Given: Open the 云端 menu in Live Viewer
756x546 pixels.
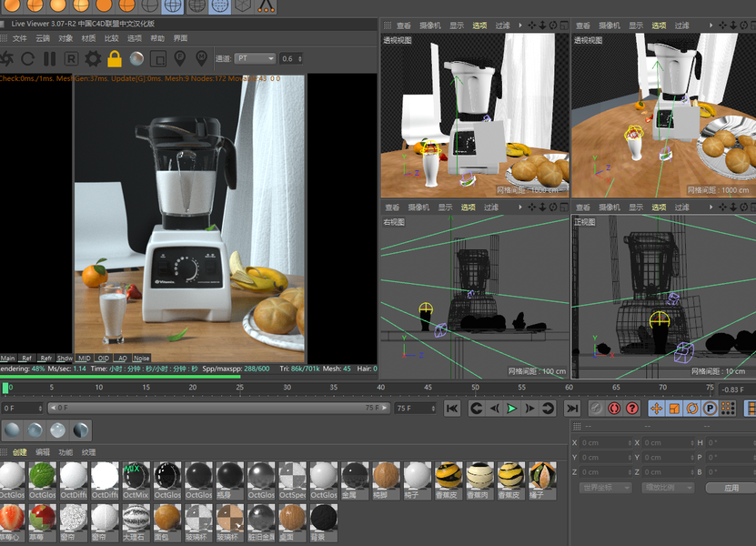Looking at the screenshot, I should (x=43, y=38).
